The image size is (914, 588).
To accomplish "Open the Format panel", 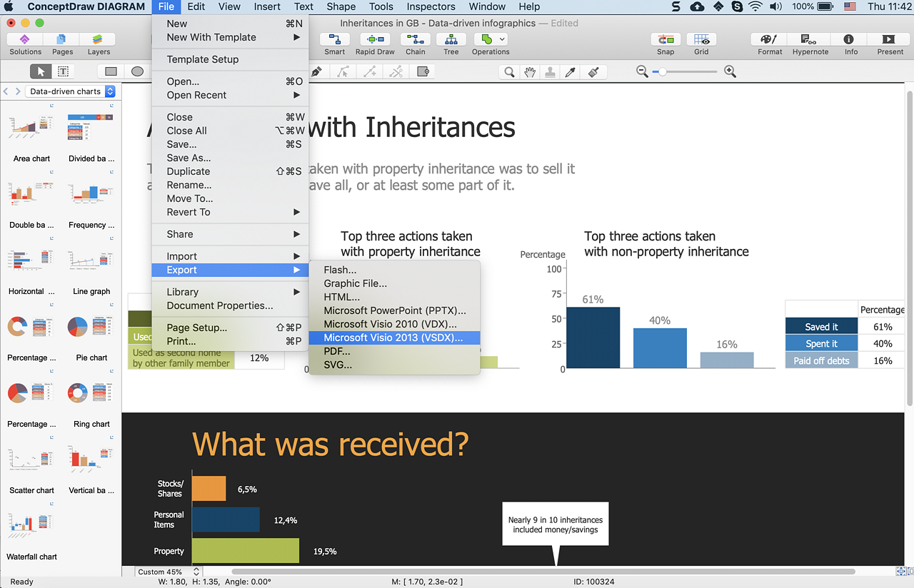I will coord(770,44).
